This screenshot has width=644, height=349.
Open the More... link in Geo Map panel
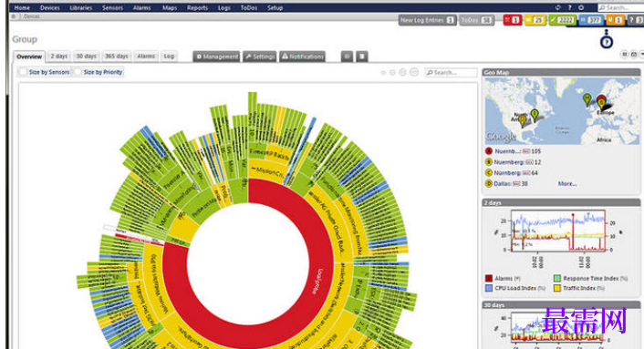(x=566, y=184)
